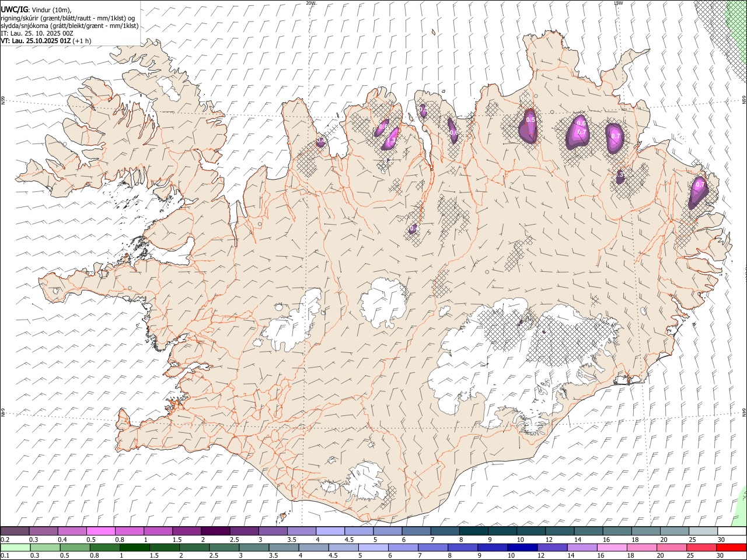Select the lilac swatch starting at 14, lower row
Image resolution: width=747 pixels, height=560 pixels.
point(582,547)
